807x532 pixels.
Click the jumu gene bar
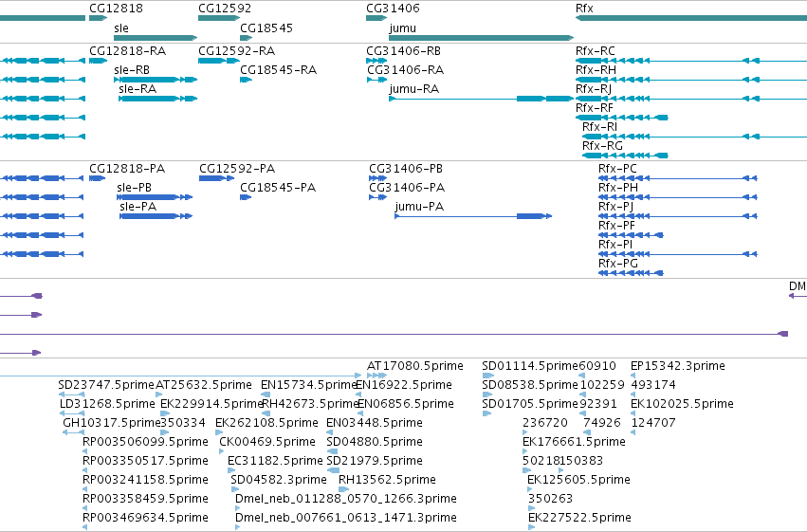(481, 38)
